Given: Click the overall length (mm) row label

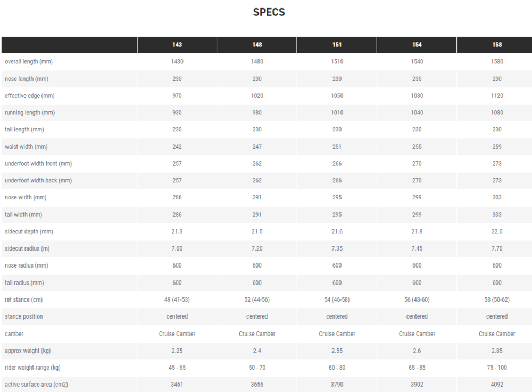Looking at the screenshot, I should pos(29,62).
